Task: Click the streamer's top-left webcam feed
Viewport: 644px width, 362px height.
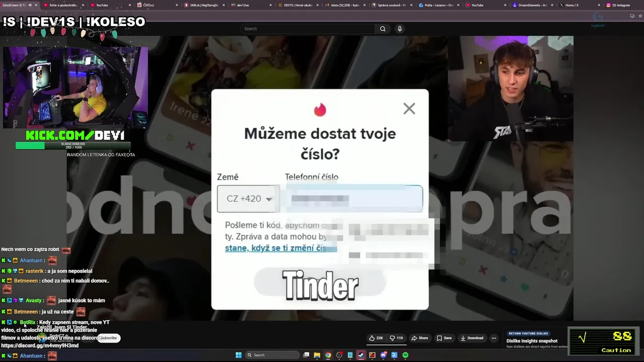Action: pos(75,87)
